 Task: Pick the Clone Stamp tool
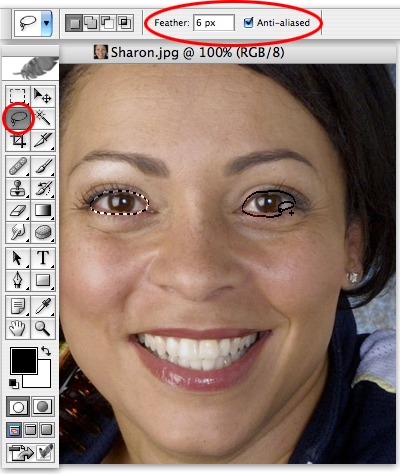[x=18, y=188]
